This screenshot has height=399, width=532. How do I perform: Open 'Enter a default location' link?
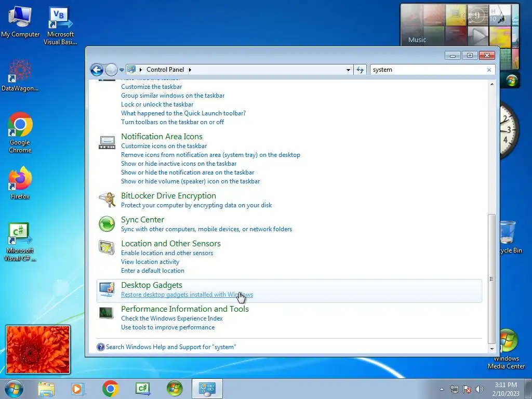(153, 270)
